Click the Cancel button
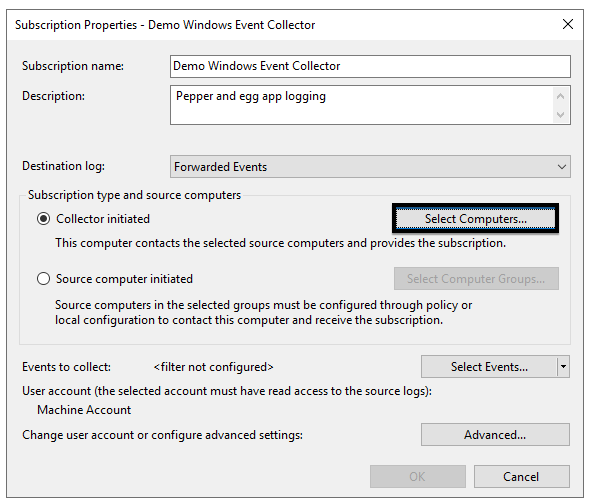The height and width of the screenshot is (504, 590). click(522, 477)
